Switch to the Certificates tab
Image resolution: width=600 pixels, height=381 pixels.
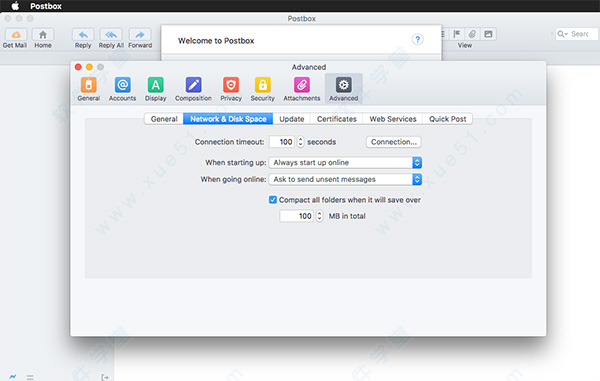(337, 119)
